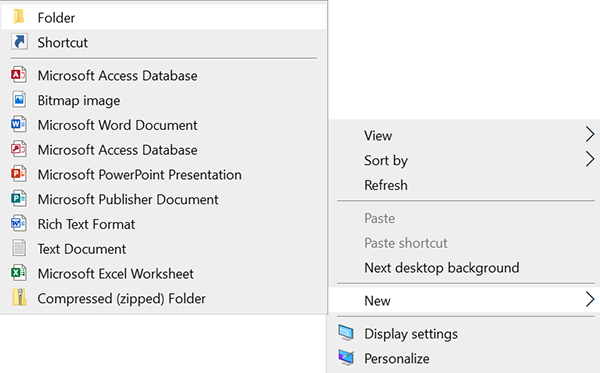Viewport: 600px width, 373px height.
Task: Click the Bitmap image icon
Action: [x=19, y=100]
